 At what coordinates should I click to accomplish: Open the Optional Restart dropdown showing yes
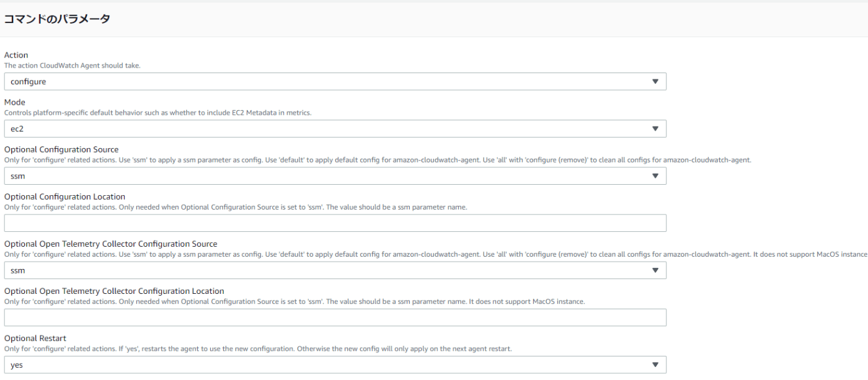pyautogui.click(x=335, y=365)
